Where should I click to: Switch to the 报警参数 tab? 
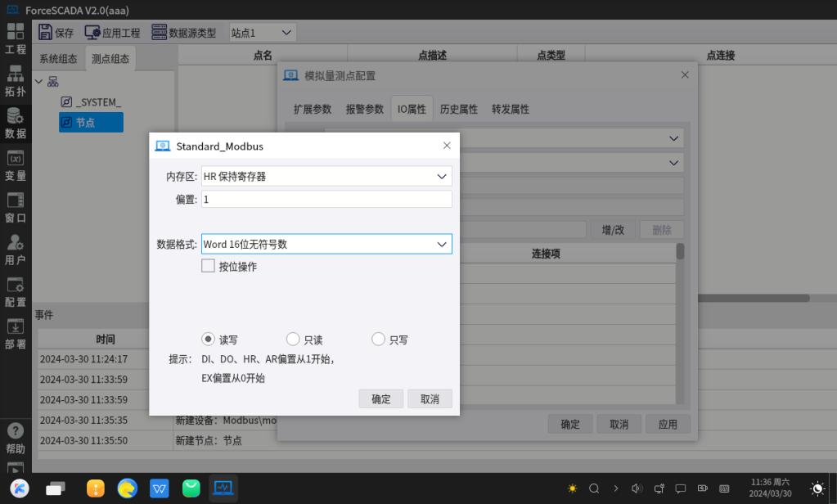tap(364, 109)
